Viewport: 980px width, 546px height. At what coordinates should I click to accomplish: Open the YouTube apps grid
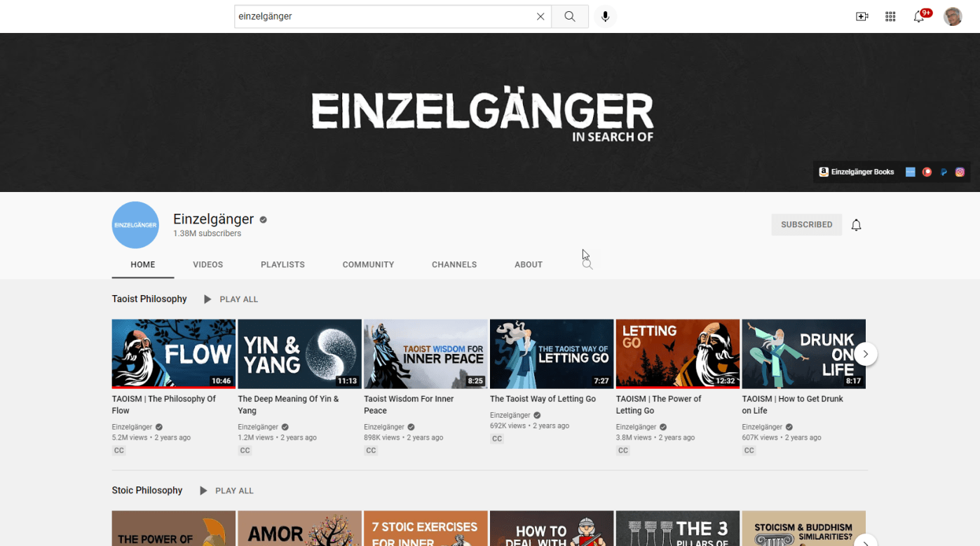click(x=890, y=17)
